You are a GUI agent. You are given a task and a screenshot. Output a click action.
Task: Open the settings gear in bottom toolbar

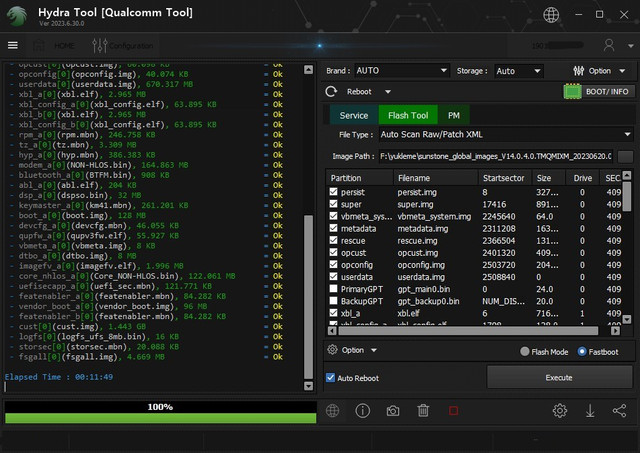(560, 411)
